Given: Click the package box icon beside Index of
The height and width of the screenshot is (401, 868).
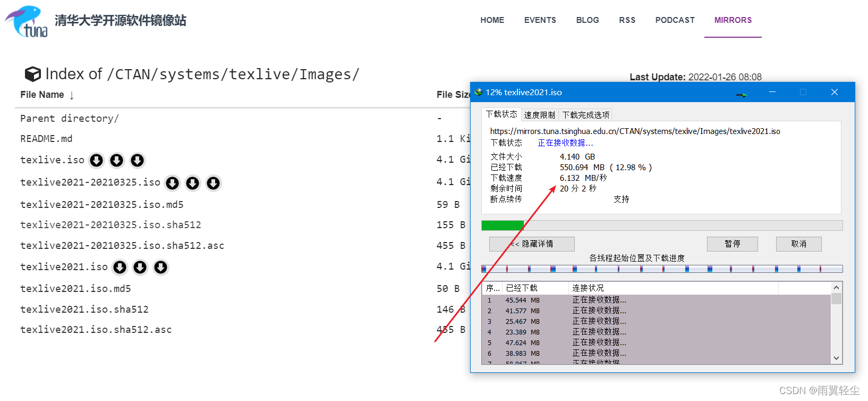Looking at the screenshot, I should [x=33, y=74].
